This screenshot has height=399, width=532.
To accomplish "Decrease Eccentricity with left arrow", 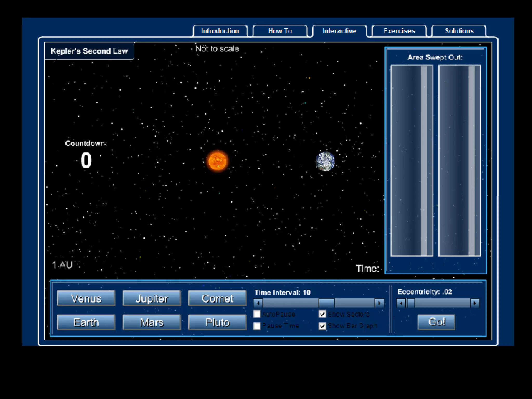I will pos(401,303).
